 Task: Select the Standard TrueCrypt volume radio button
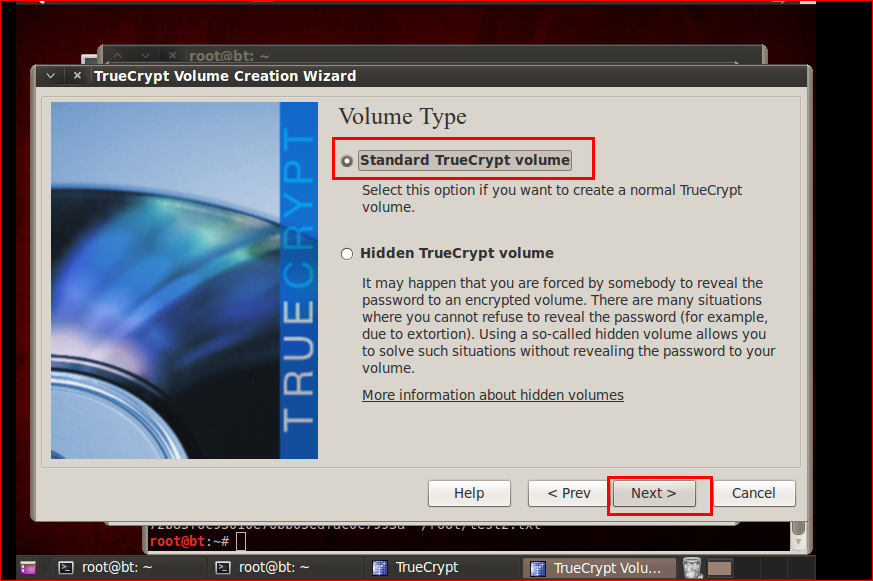(x=347, y=161)
